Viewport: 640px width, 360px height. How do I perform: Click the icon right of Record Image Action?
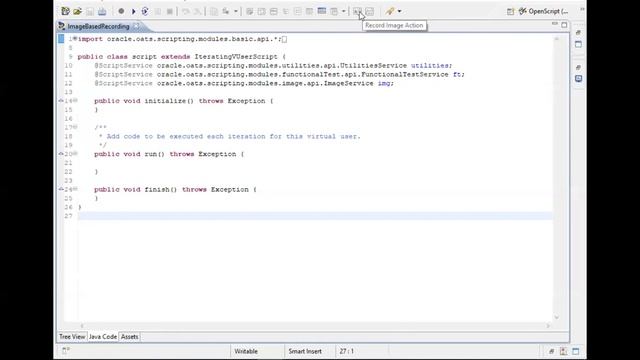pyautogui.click(x=370, y=11)
